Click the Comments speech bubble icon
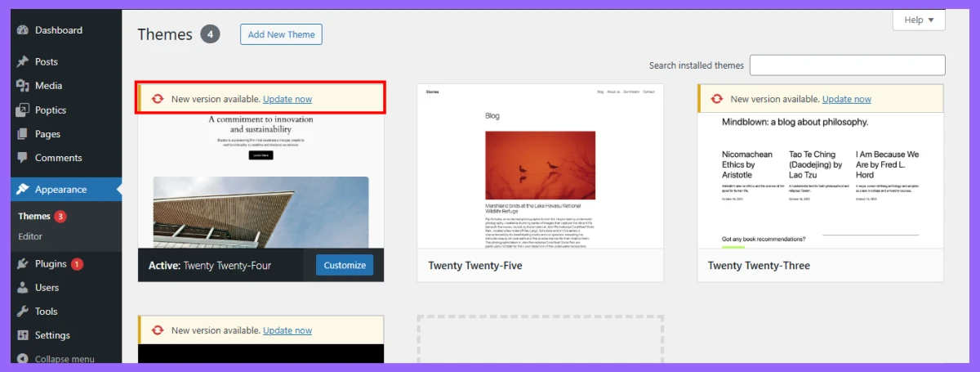980x372 pixels. [x=23, y=158]
